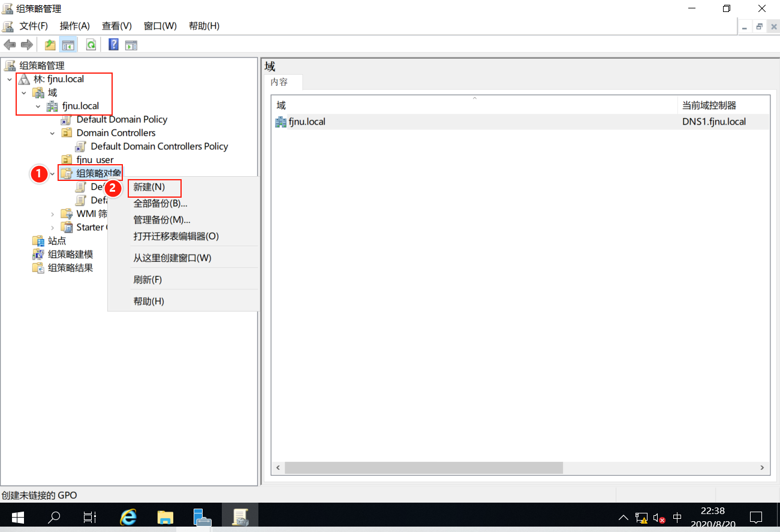This screenshot has width=780, height=532.
Task: Collapse the Domain Controllers node
Action: [x=52, y=133]
